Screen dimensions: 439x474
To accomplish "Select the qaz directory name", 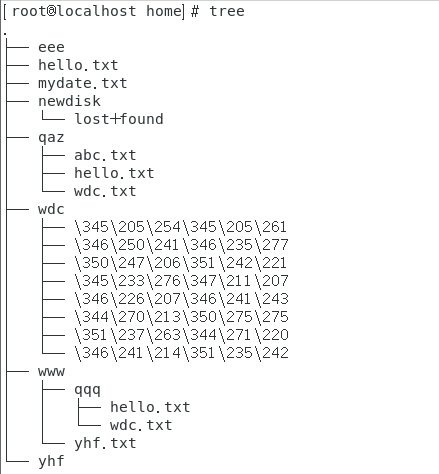I will point(51,138).
